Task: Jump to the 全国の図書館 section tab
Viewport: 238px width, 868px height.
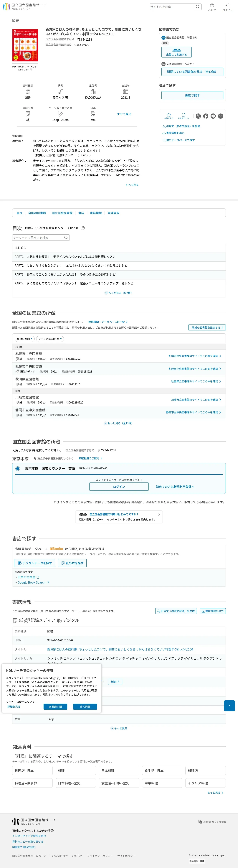Action: pyautogui.click(x=37, y=213)
